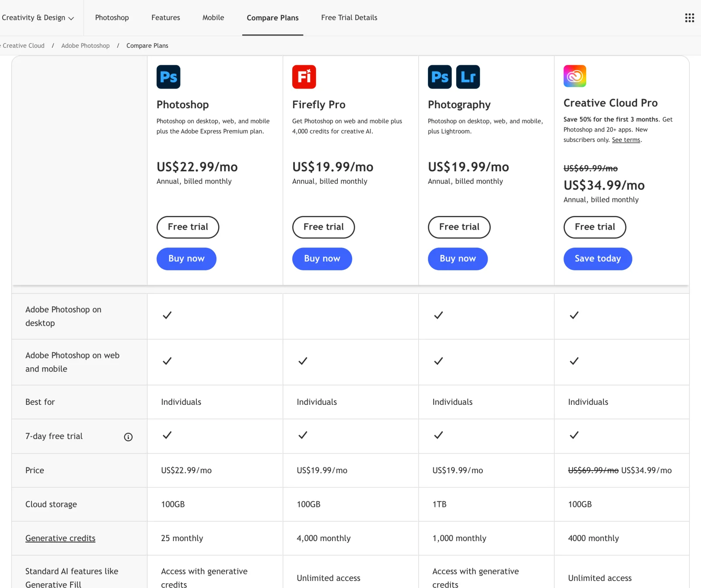The width and height of the screenshot is (701, 588).
Task: Click the Firefly Fi logo icon
Action: point(304,77)
